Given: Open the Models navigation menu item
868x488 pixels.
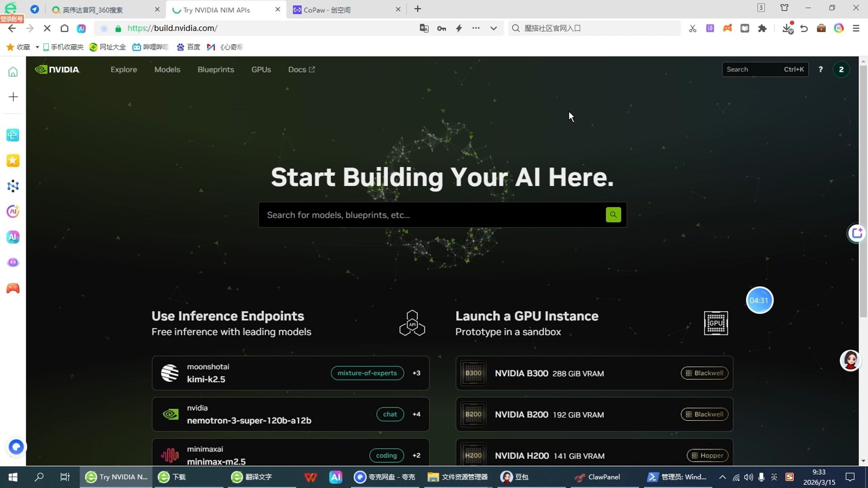Looking at the screenshot, I should point(167,70).
